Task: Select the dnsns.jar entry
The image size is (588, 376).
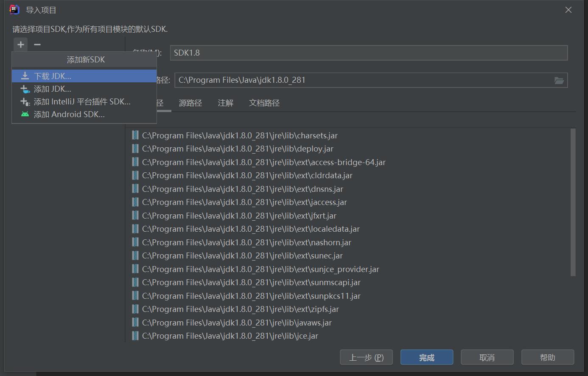Action: (242, 189)
